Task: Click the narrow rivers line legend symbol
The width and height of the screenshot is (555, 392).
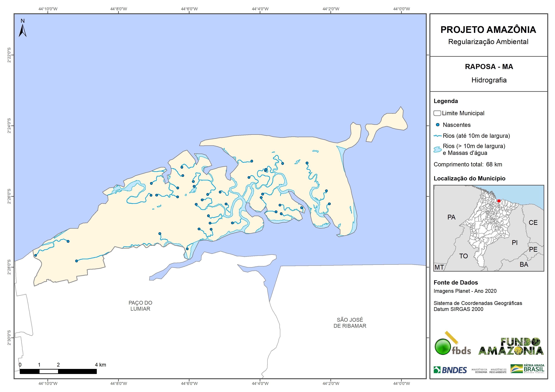Action: coord(437,136)
